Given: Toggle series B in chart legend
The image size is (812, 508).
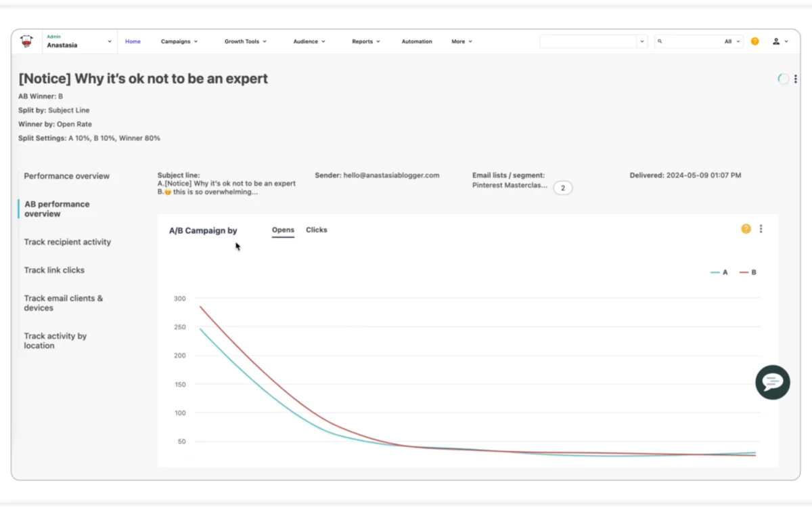Looking at the screenshot, I should [748, 272].
